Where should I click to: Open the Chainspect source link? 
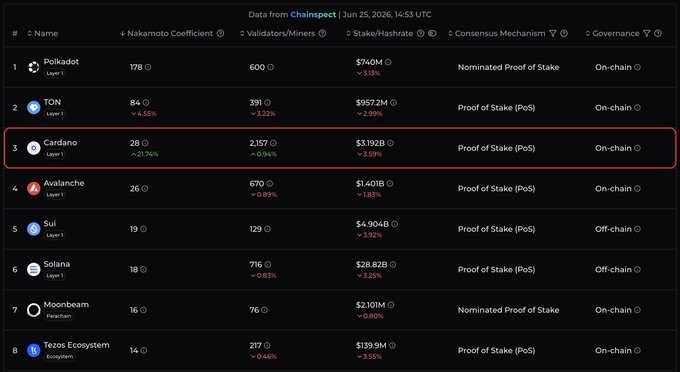[313, 14]
